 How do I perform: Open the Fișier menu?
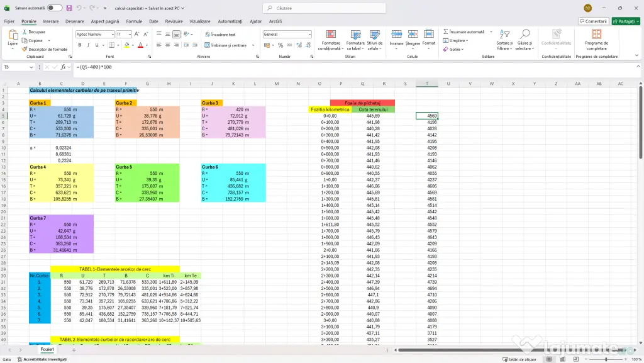click(x=9, y=21)
